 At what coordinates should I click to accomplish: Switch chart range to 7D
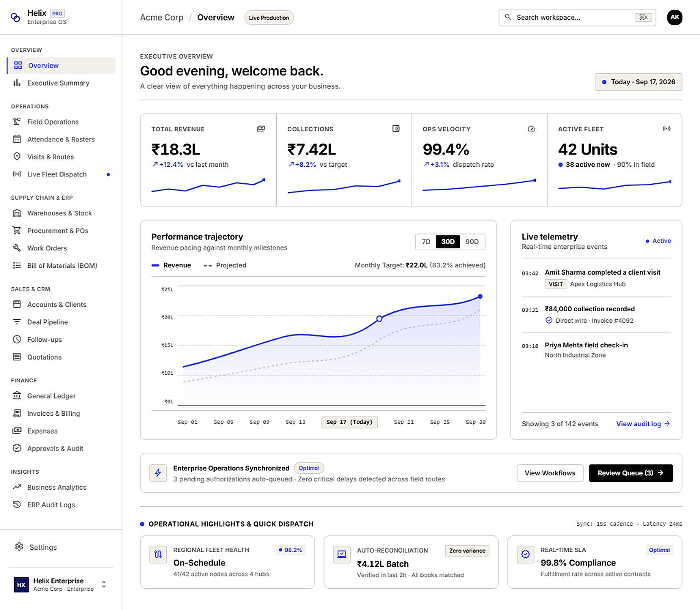click(426, 242)
